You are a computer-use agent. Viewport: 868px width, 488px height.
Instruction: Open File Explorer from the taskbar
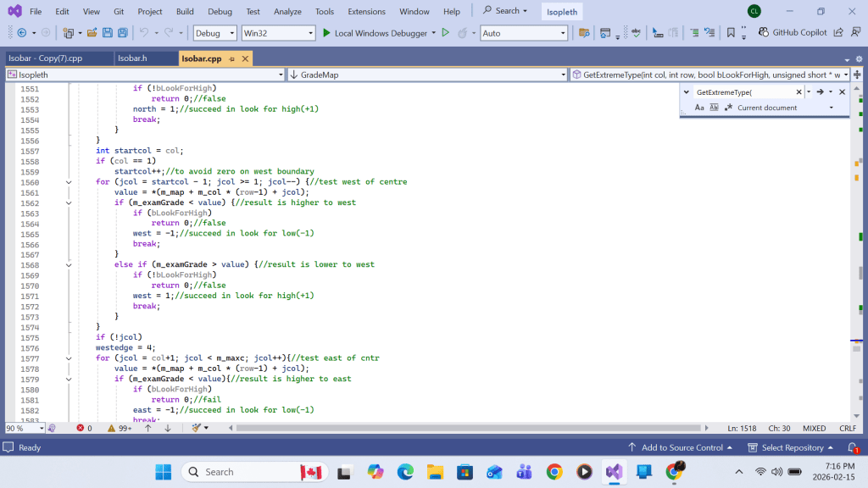(435, 472)
